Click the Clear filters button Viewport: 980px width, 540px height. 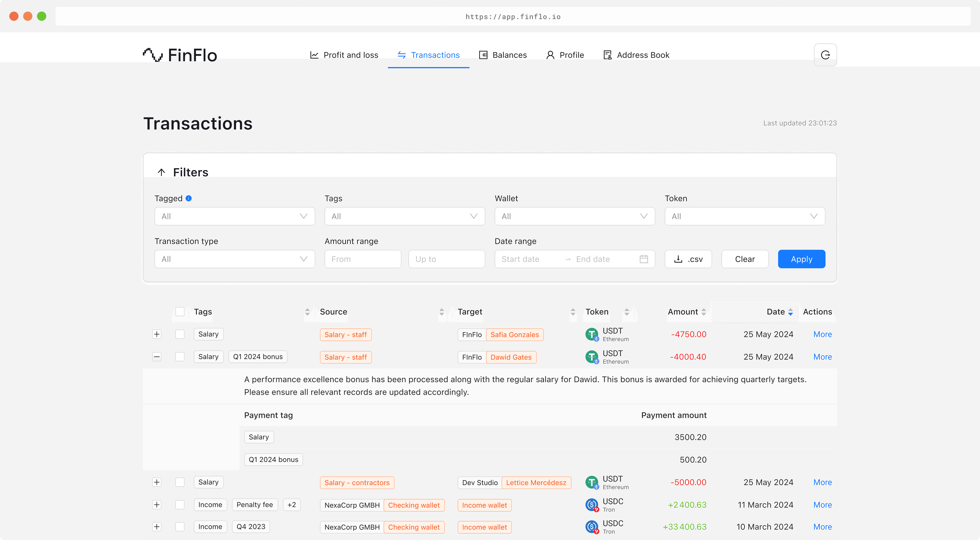[745, 259]
